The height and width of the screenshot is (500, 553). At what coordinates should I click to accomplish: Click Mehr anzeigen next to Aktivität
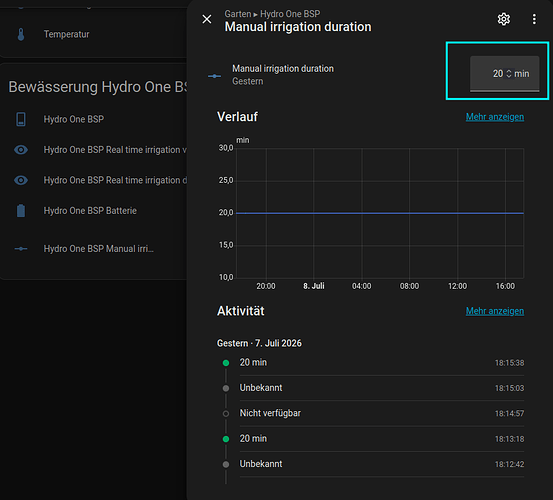tap(495, 311)
